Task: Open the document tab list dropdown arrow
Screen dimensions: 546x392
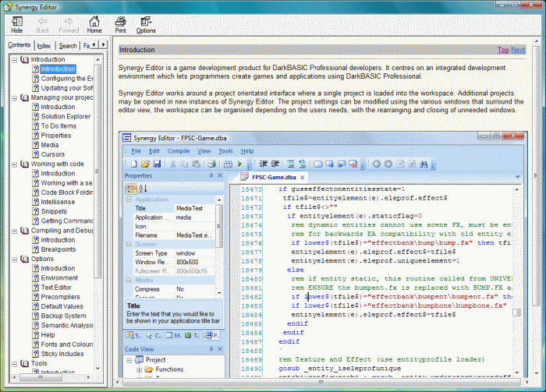Action: coord(518,177)
